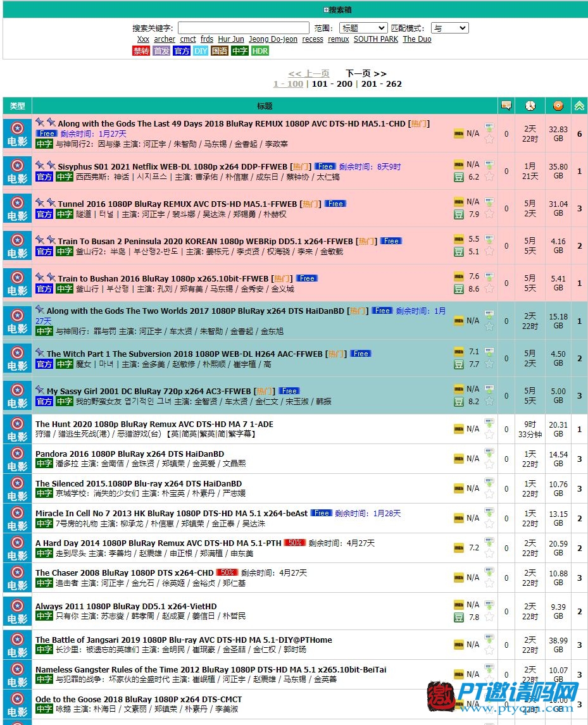Search the hot keyword SOUTH PARK

click(x=376, y=39)
